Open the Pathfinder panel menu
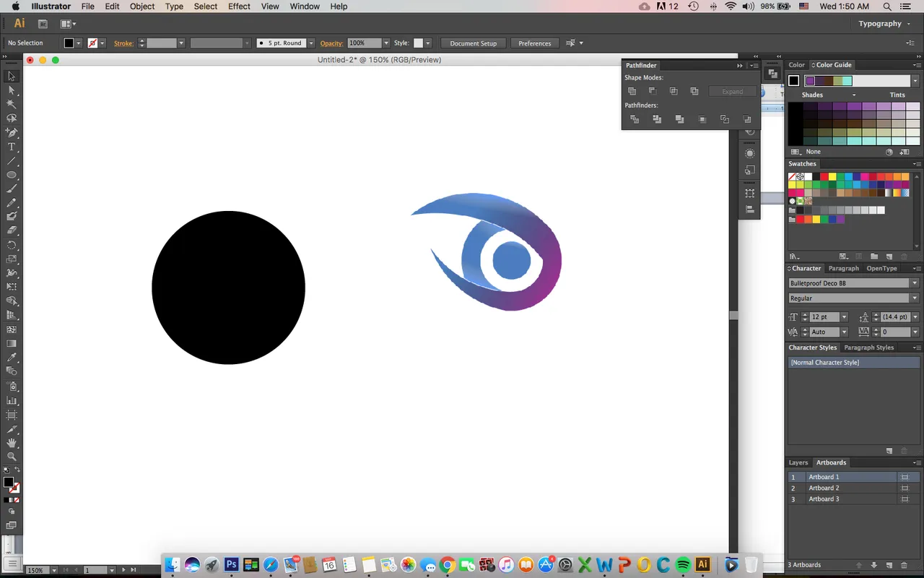924x578 pixels. pyautogui.click(x=754, y=66)
